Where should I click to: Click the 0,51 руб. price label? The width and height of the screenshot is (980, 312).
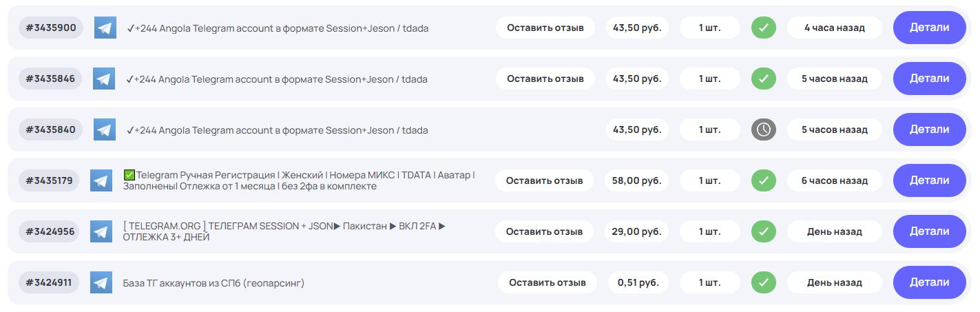pos(638,282)
